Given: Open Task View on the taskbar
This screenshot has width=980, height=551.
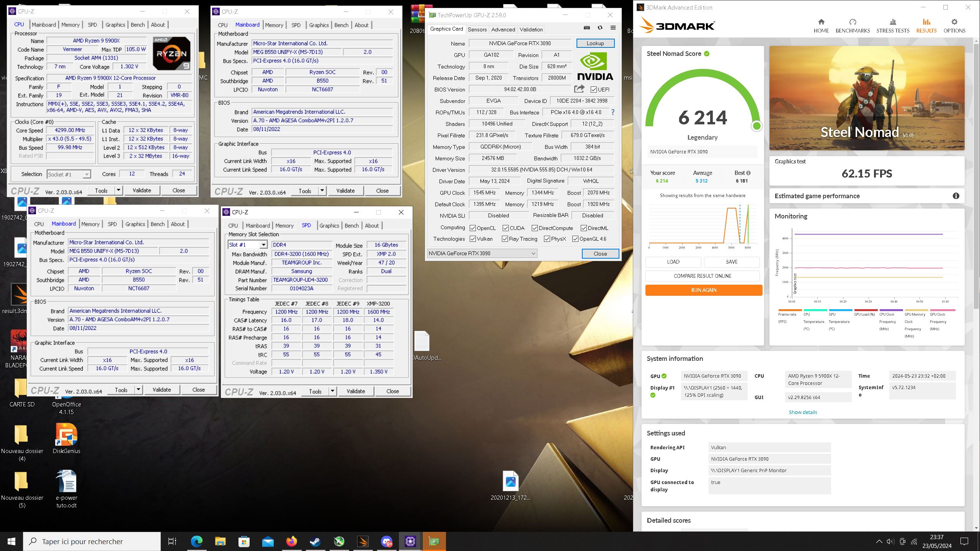Looking at the screenshot, I should click(x=172, y=541).
